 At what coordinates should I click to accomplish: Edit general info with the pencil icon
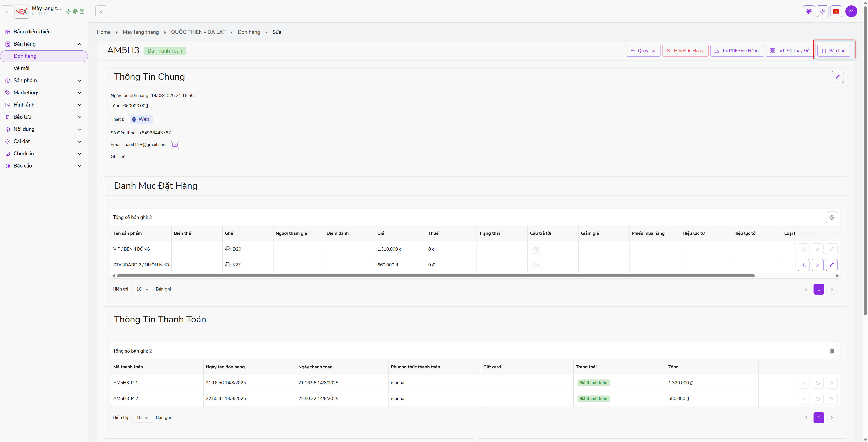[838, 77]
